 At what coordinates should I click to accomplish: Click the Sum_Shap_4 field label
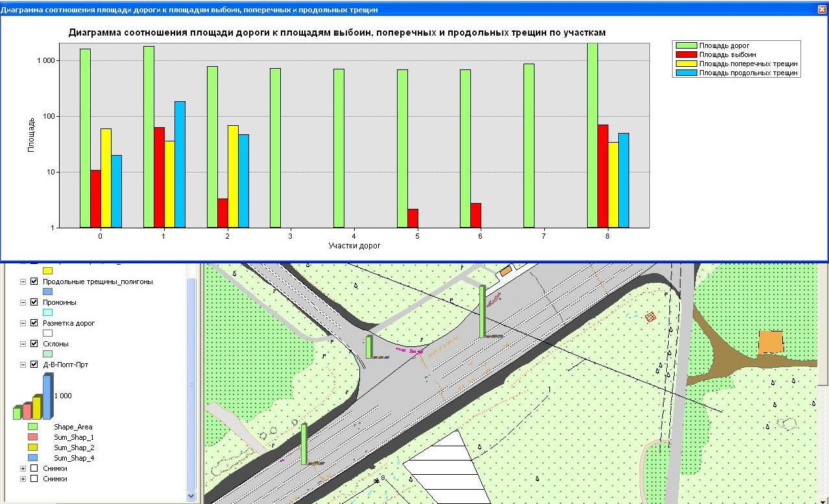[x=75, y=458]
